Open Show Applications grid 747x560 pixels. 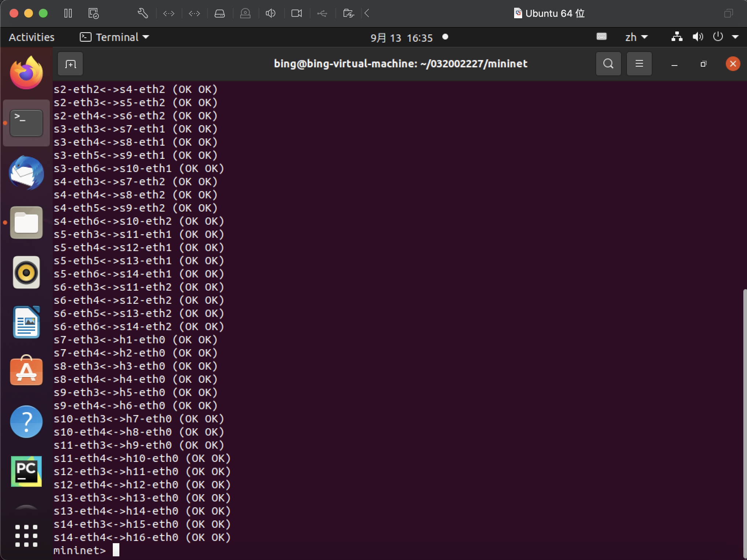(26, 536)
